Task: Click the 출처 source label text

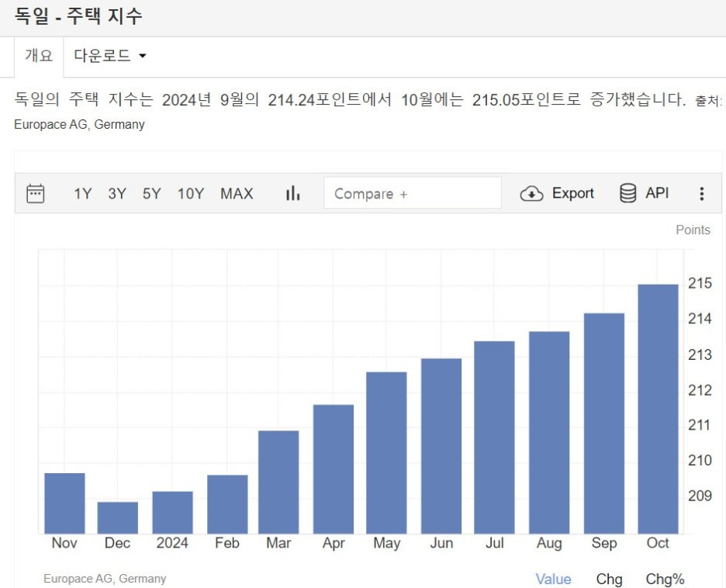Action: coord(708,101)
